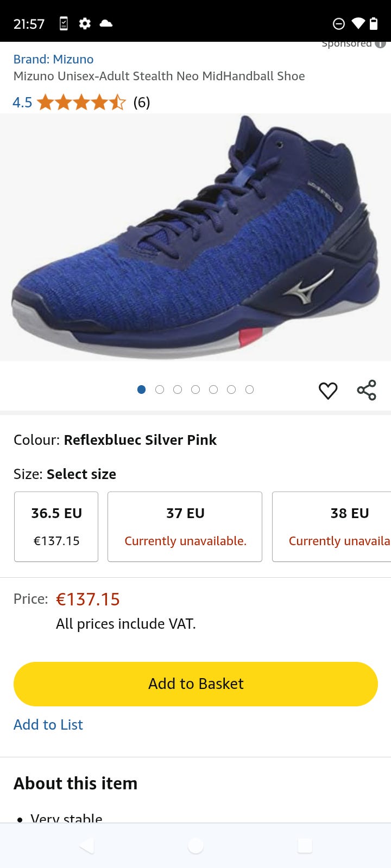This screenshot has height=868, width=391.
Task: Add the shoe to basket
Action: [x=195, y=684]
